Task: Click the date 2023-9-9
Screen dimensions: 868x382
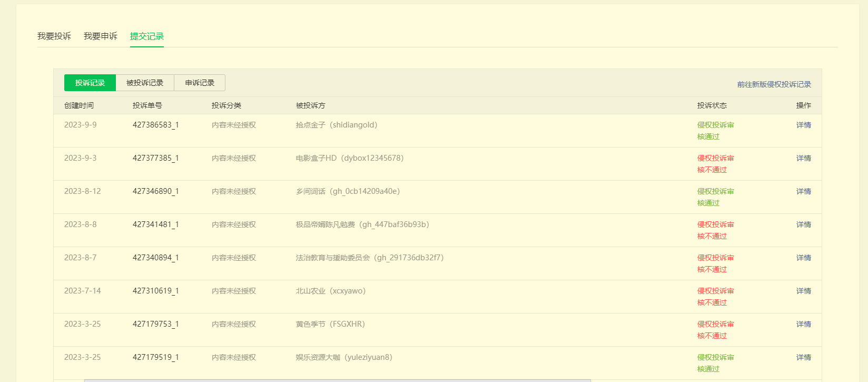Action: [81, 125]
